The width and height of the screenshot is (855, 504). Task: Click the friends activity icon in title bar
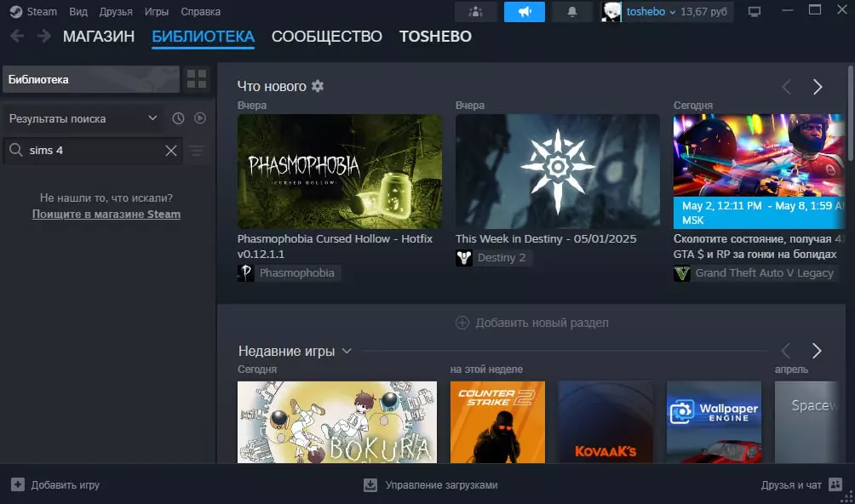[475, 11]
